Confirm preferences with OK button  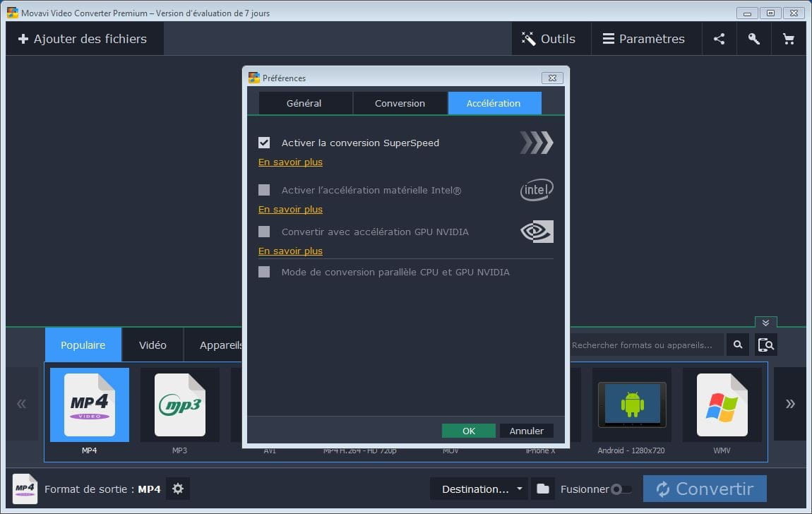(469, 431)
